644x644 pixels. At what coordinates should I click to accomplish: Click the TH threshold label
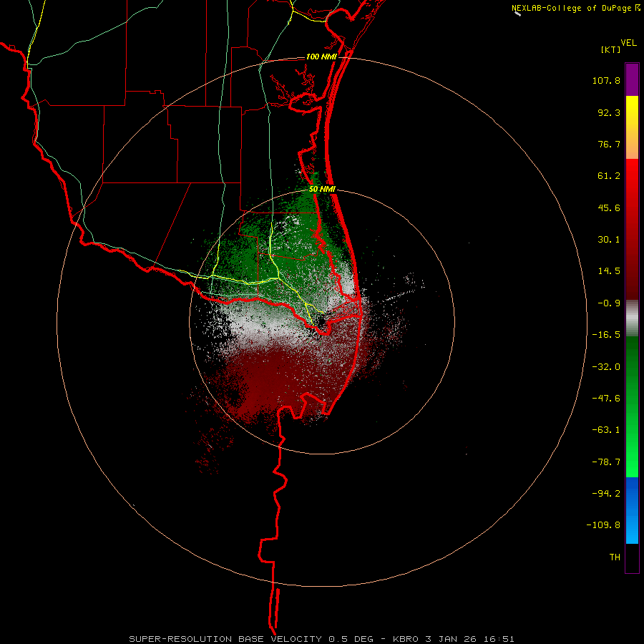click(615, 557)
